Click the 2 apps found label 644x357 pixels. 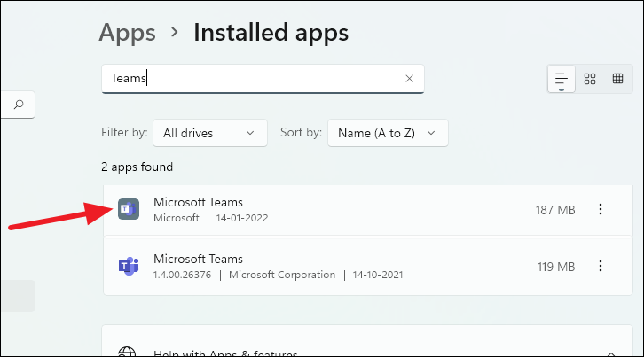point(137,167)
